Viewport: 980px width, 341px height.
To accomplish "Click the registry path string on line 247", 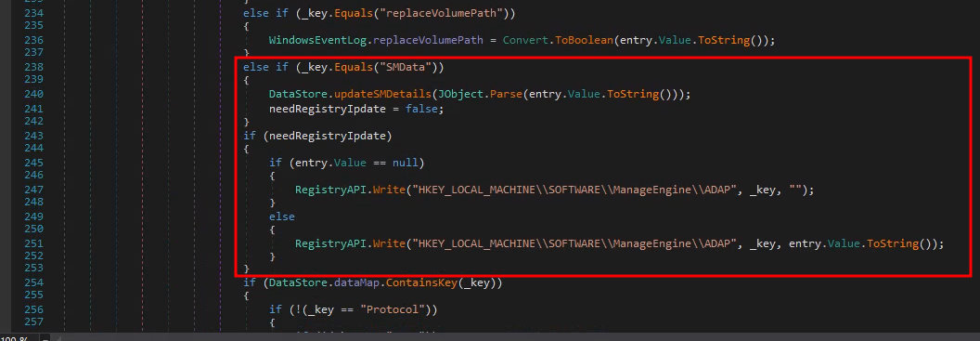I will [574, 190].
